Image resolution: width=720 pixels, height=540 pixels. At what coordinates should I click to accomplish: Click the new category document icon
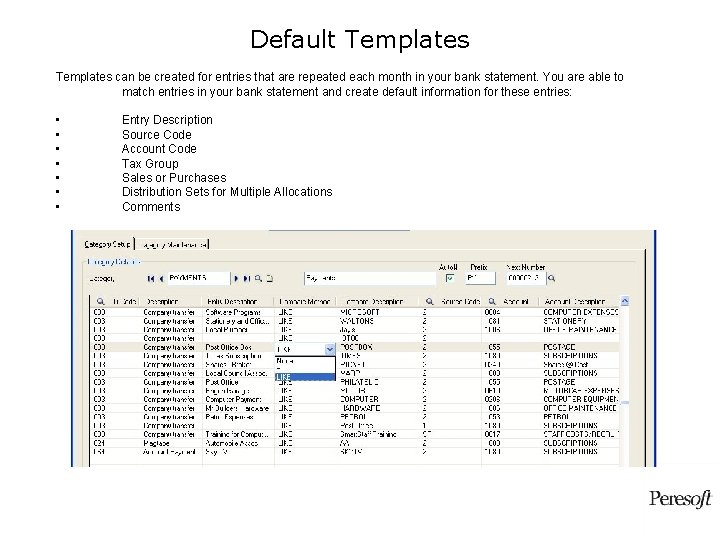[270, 278]
